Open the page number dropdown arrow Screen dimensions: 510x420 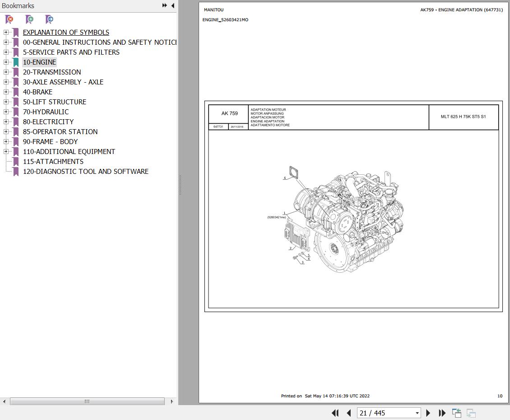417,413
